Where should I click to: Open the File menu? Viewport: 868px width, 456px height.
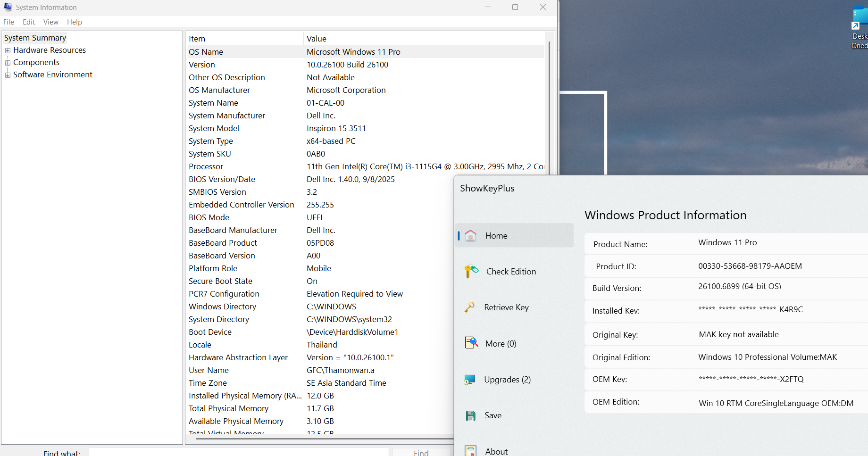click(x=8, y=22)
